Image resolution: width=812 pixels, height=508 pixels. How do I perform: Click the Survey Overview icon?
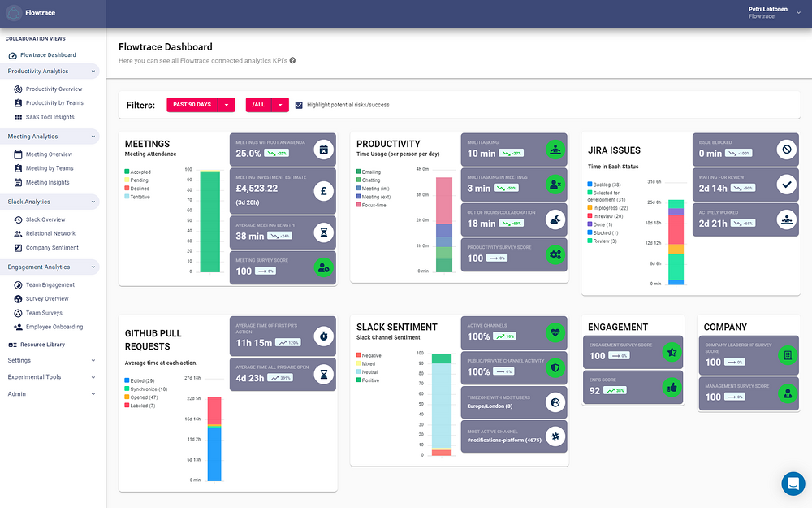point(18,299)
